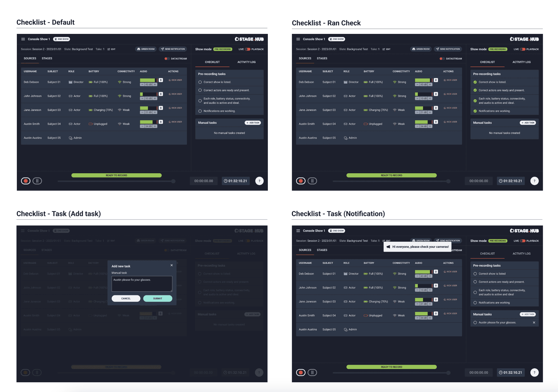Click the Manual task text field
Screen dimensions: 558x392
click(x=142, y=284)
